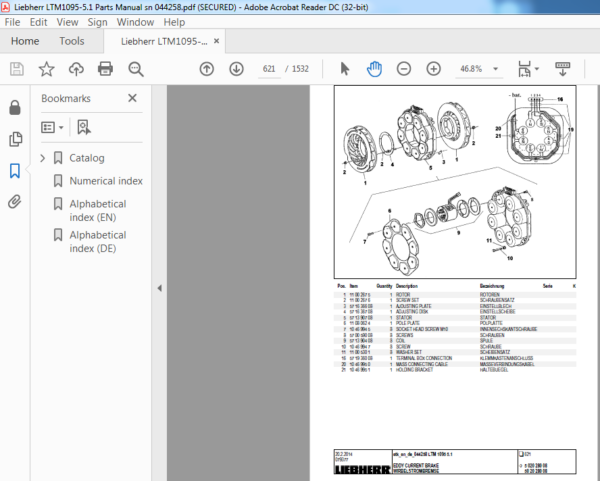Open the Sign menu

97,22
